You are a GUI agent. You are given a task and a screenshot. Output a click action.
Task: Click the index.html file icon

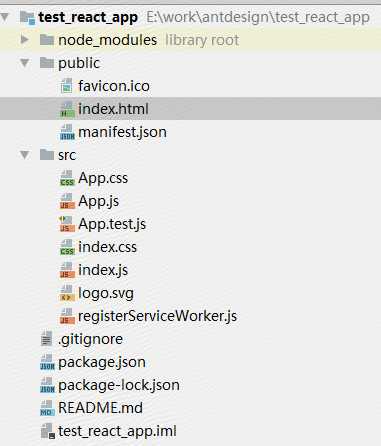click(x=67, y=109)
